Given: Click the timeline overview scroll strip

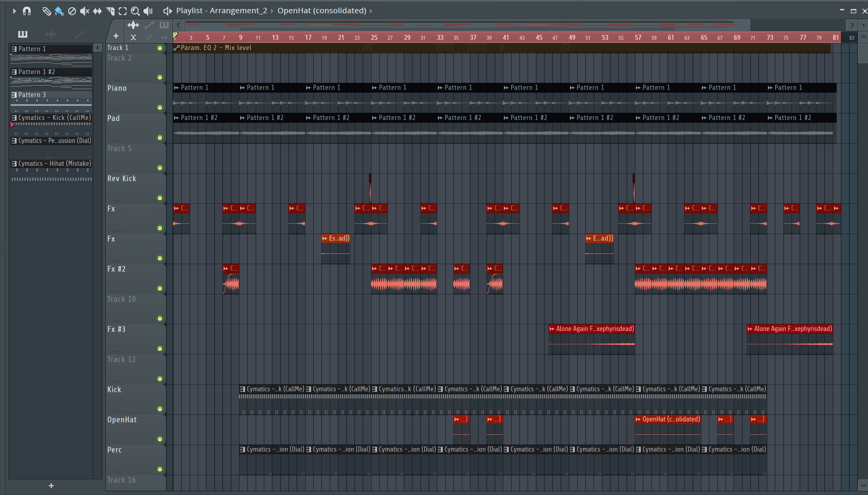Looking at the screenshot, I should pos(467,24).
